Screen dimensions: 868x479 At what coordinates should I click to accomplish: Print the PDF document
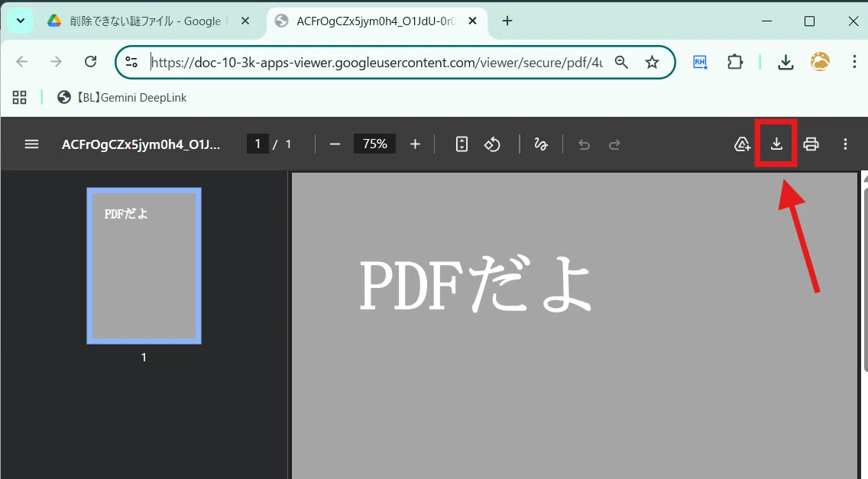tap(811, 144)
